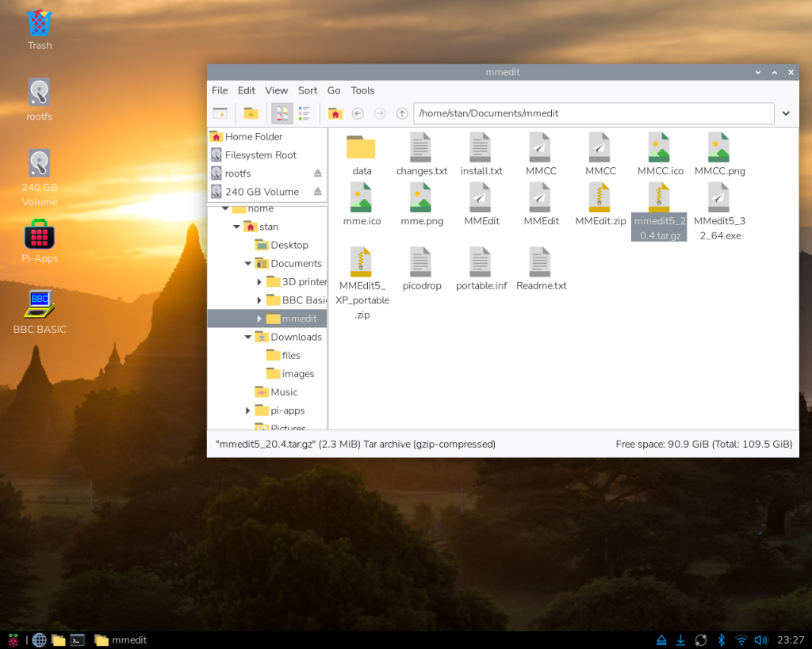Expand the pi-apps folder in tree
This screenshot has height=649, width=812.
point(248,410)
